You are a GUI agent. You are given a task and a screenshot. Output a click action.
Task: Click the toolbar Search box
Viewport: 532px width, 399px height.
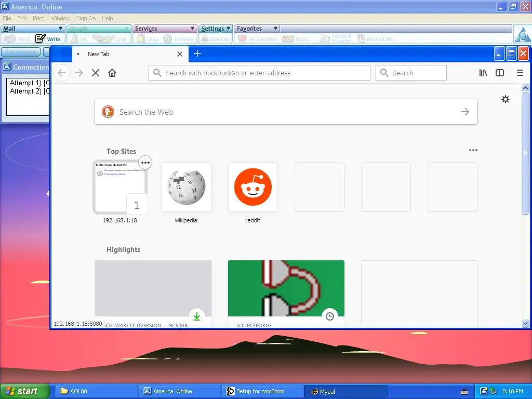click(x=411, y=73)
